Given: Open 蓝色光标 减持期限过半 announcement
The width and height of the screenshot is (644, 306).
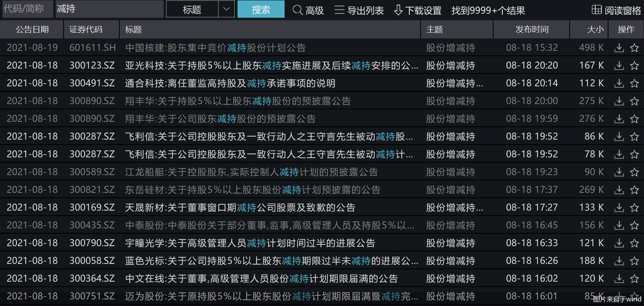Looking at the screenshot, I should click(x=272, y=261).
